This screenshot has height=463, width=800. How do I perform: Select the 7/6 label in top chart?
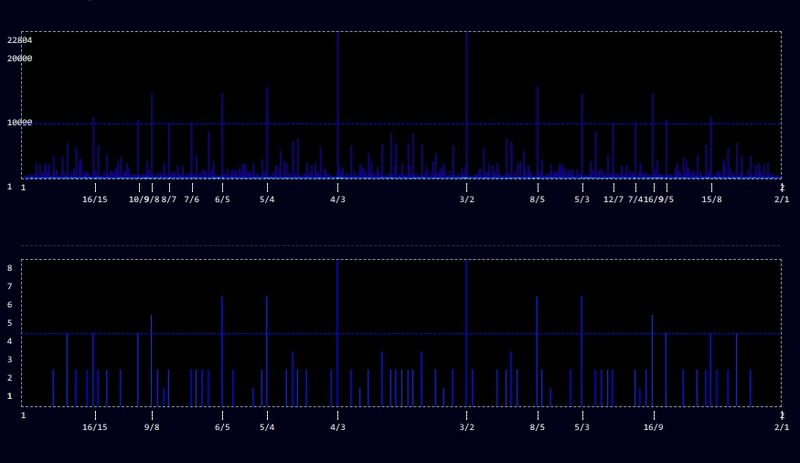pos(192,199)
